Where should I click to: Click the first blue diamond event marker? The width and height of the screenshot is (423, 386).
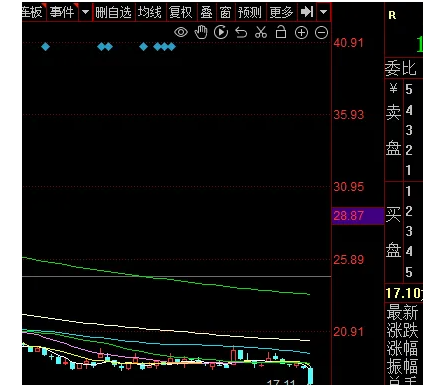click(46, 47)
